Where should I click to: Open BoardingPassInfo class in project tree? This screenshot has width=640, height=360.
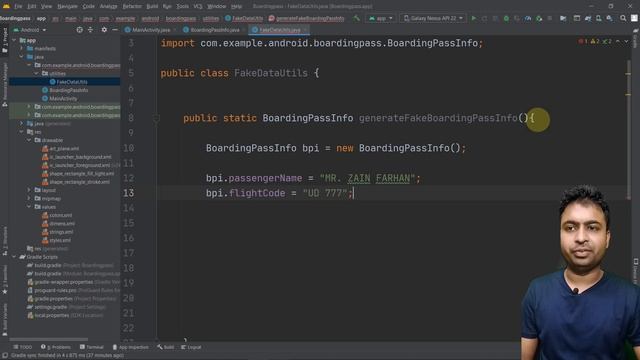pos(65,90)
